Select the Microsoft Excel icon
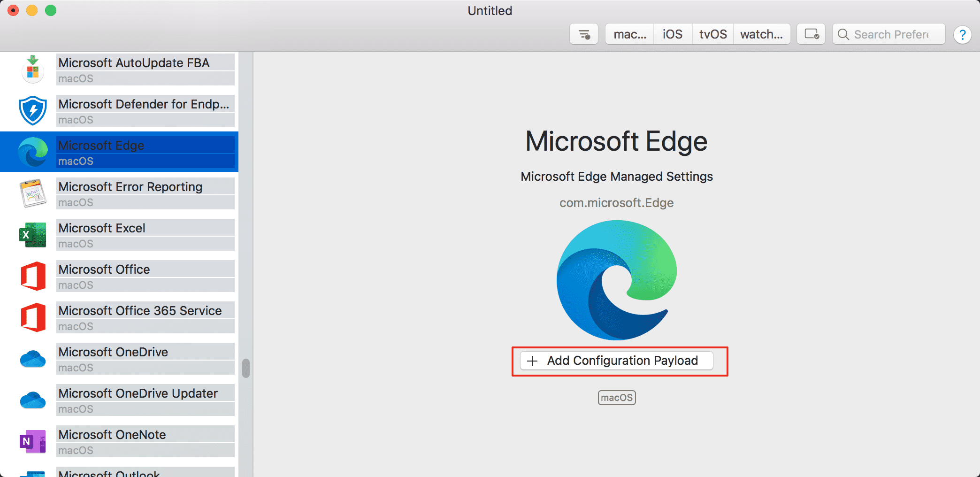Screen dimensions: 980x477 pyautogui.click(x=33, y=235)
